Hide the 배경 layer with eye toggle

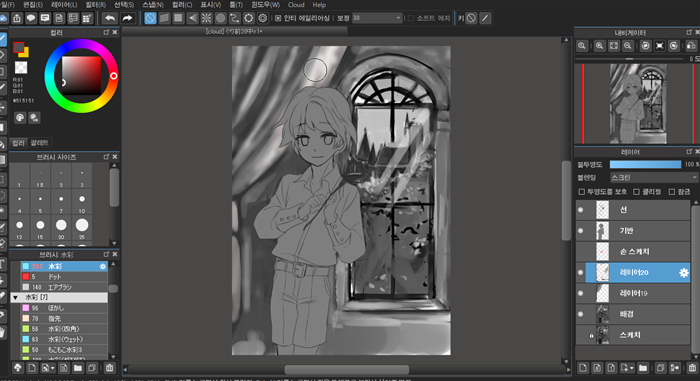[580, 314]
